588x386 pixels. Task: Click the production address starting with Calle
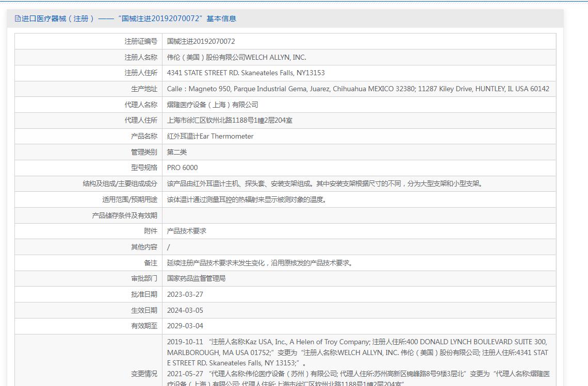[x=357, y=89]
